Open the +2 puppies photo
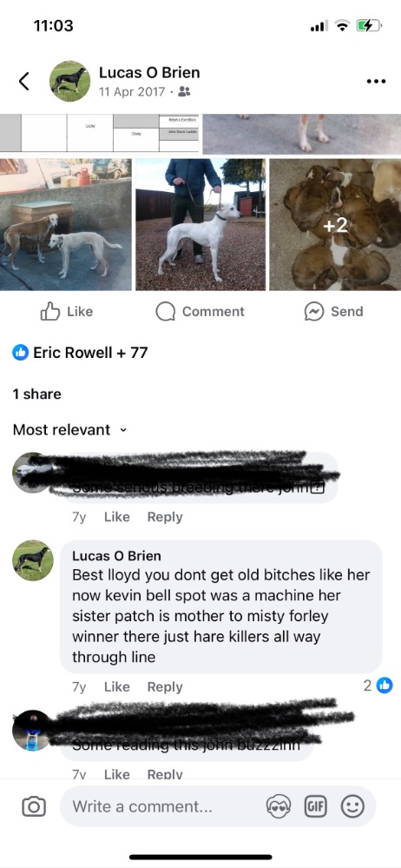401x868 pixels. (x=335, y=224)
